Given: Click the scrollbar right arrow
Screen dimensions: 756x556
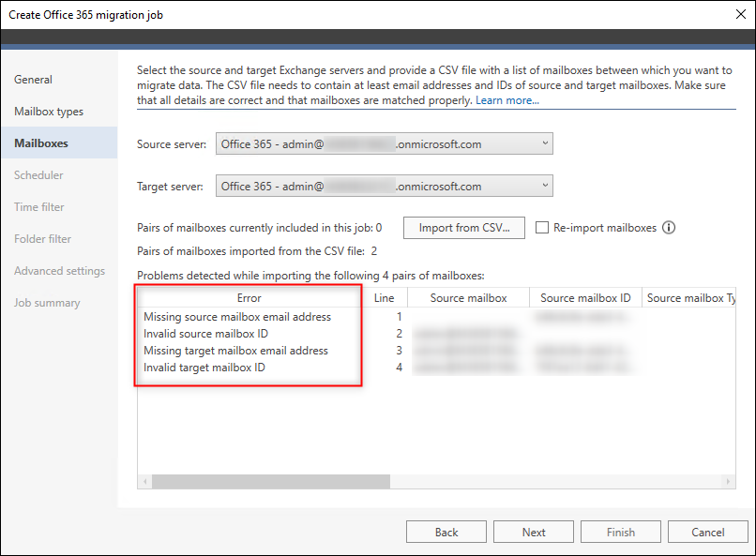Looking at the screenshot, I should (x=728, y=481).
